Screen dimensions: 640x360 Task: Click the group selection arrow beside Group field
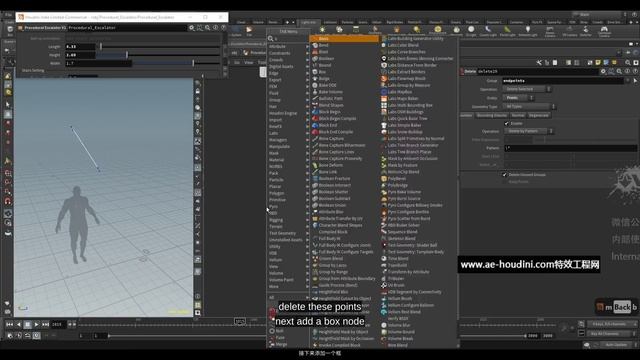635,81
